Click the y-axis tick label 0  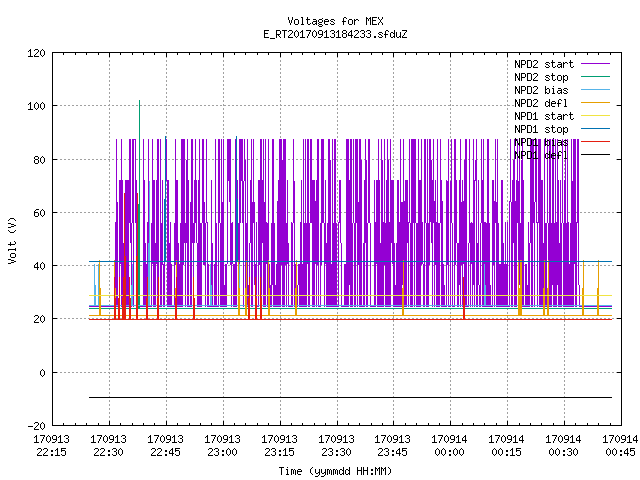pyautogui.click(x=42, y=373)
